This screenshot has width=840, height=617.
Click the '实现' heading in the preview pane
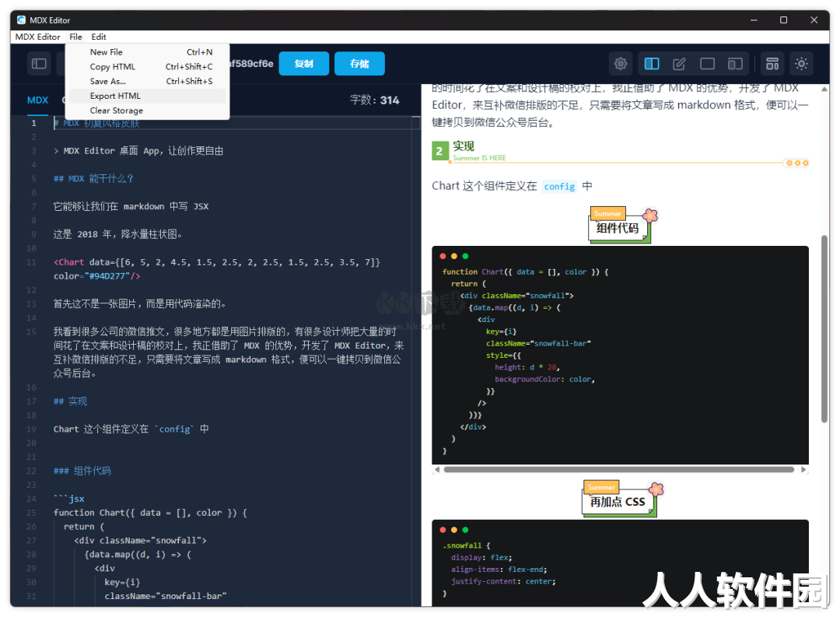click(464, 146)
